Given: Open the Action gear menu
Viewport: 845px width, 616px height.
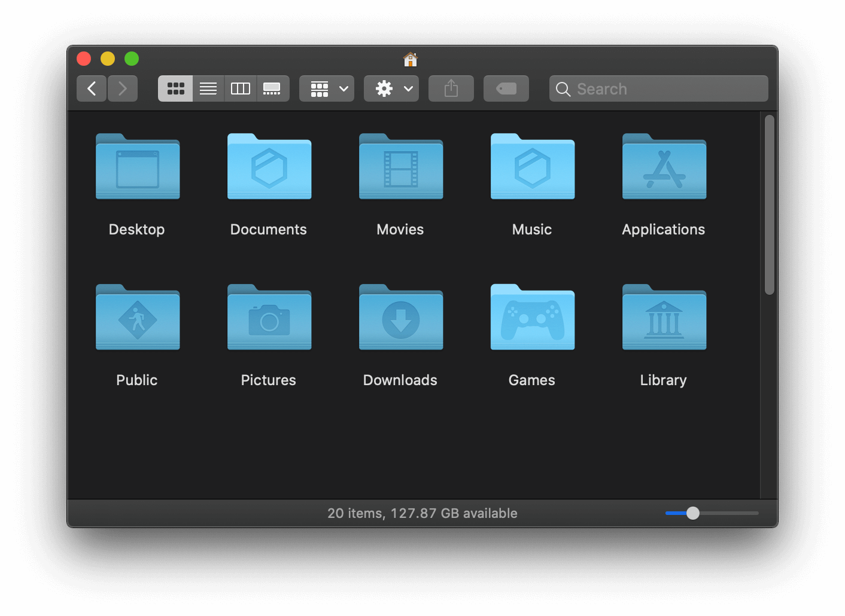Looking at the screenshot, I should pos(391,88).
